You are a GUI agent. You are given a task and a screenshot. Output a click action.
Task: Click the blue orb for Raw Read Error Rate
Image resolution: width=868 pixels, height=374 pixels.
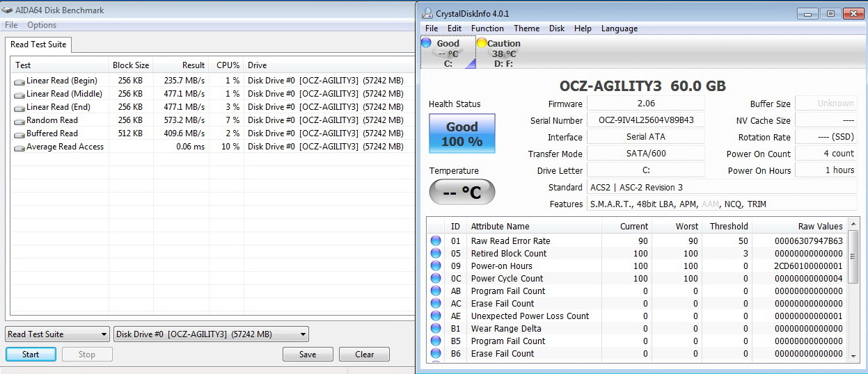(436, 241)
